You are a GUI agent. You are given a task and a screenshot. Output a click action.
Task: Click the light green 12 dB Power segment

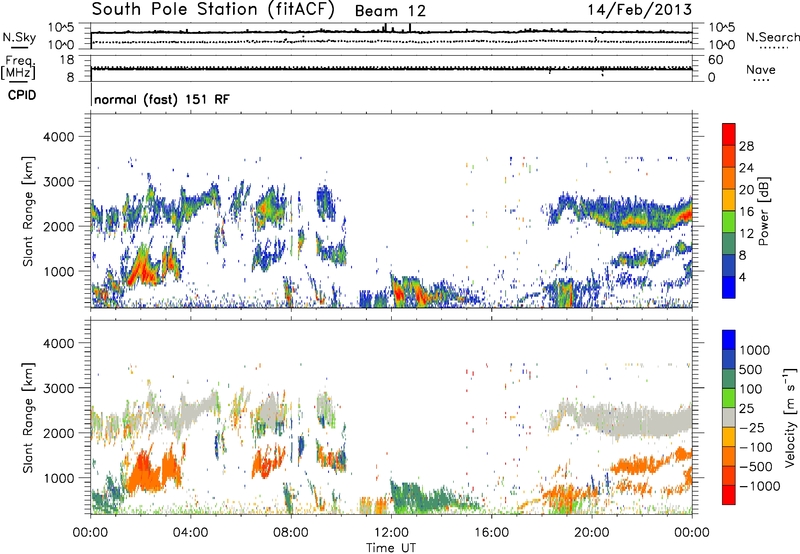coord(729,222)
